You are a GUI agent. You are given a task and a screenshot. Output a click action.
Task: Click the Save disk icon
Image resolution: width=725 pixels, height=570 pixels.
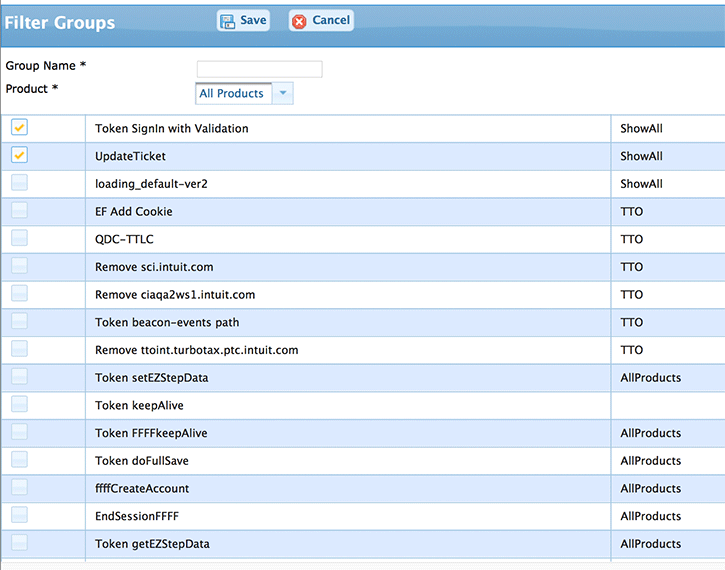point(227,21)
